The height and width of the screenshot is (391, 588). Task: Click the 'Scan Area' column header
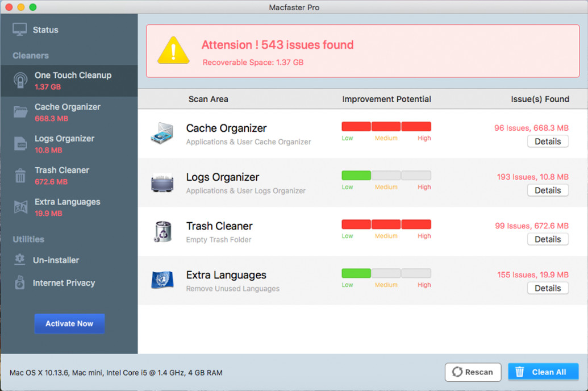[x=208, y=99]
